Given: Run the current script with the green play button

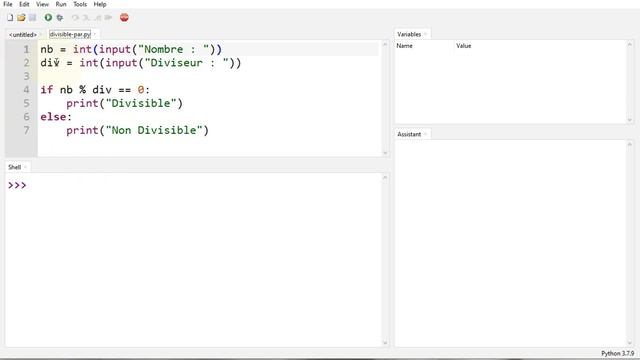Looking at the screenshot, I should pos(48,18).
